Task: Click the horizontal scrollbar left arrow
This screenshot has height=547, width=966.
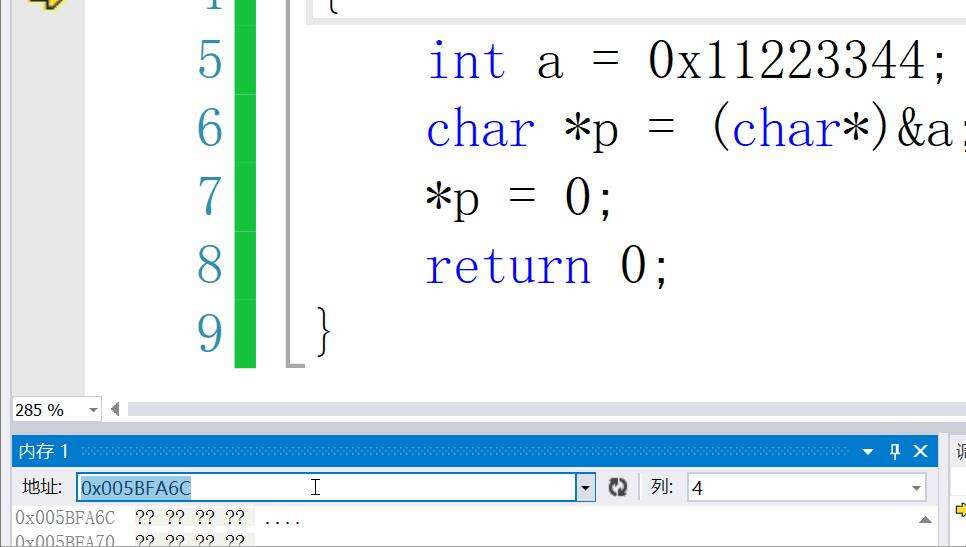Action: (x=115, y=408)
